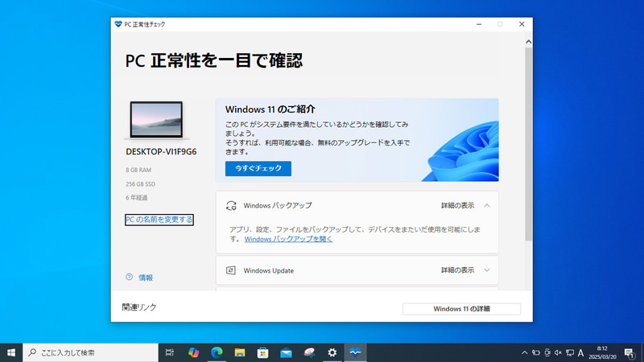
Task: Open Copilot from the taskbar
Action: pos(193,352)
